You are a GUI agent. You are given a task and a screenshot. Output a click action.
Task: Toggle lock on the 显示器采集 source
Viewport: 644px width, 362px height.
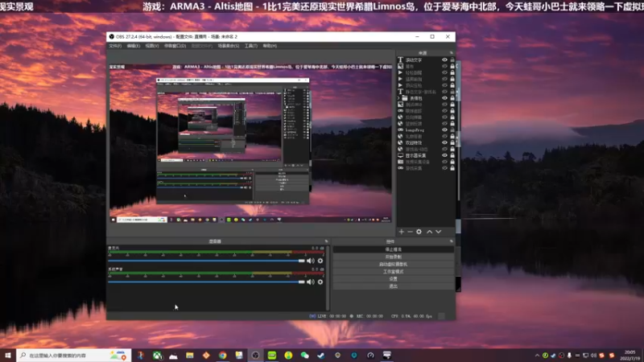[x=452, y=155]
